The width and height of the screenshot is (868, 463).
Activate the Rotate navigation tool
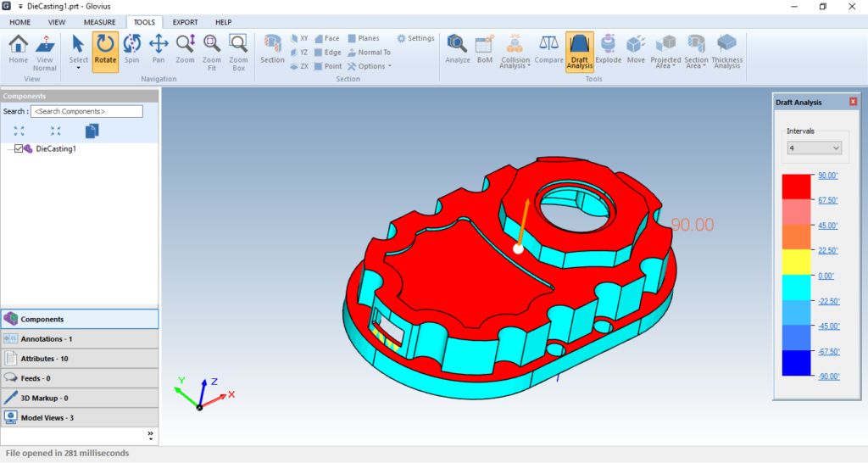[105, 51]
